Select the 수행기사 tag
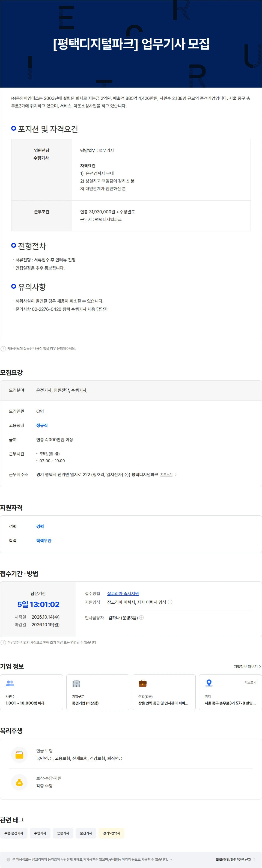 [40, 833]
